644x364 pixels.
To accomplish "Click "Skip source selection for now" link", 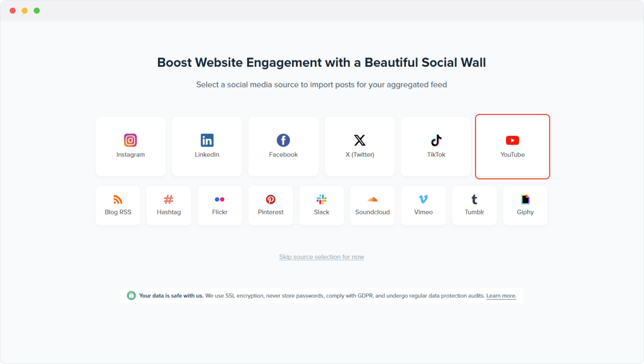I will tap(321, 257).
